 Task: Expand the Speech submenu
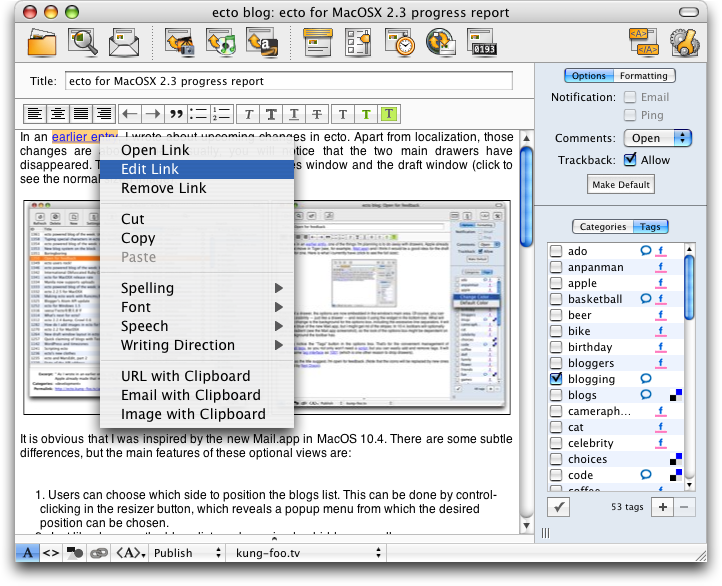(197, 326)
